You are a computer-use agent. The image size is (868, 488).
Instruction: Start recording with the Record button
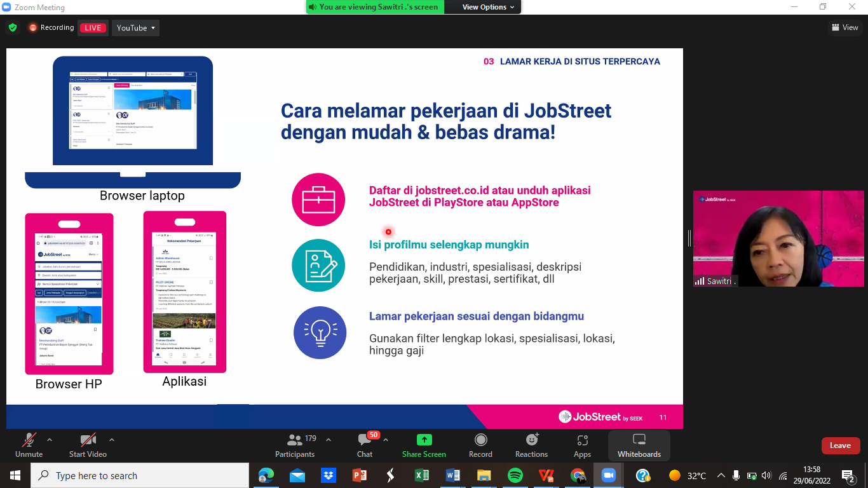pos(480,445)
